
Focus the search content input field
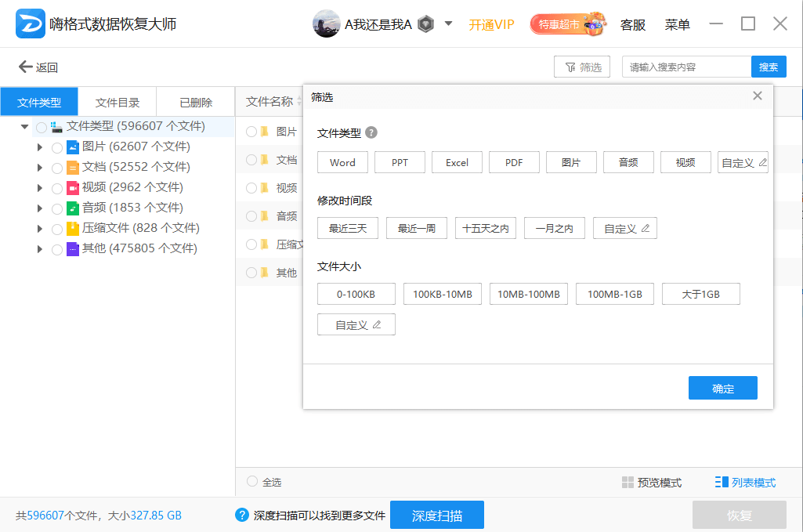[x=686, y=67]
